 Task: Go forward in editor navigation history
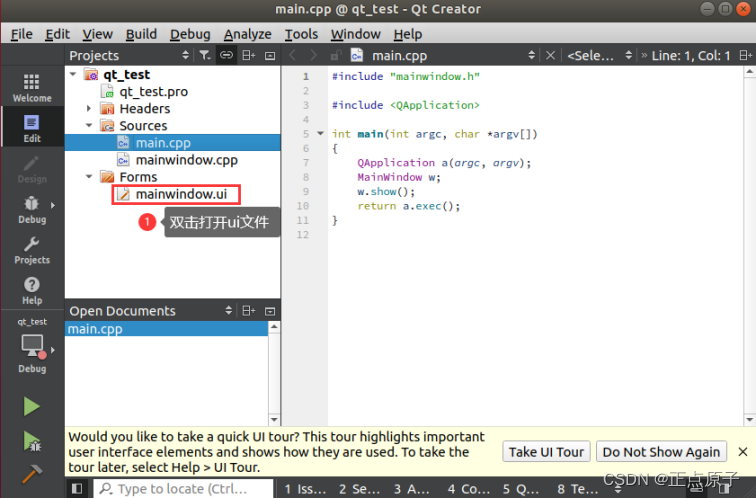tap(313, 55)
